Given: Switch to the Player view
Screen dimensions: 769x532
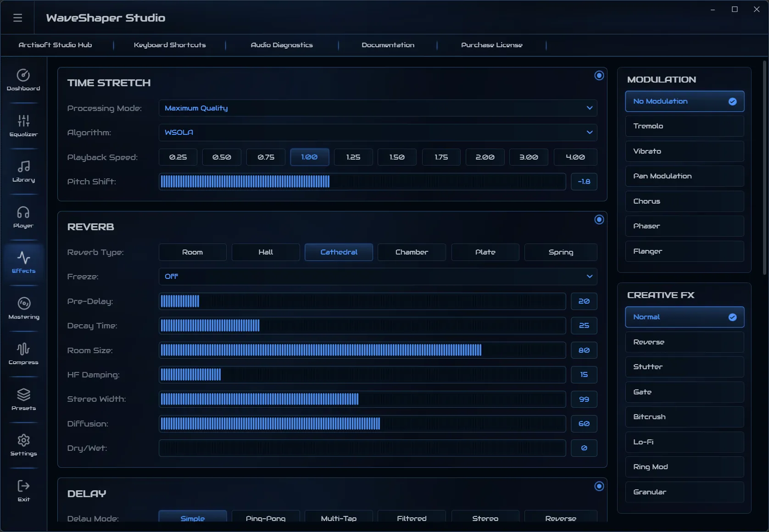Looking at the screenshot, I should [23, 217].
